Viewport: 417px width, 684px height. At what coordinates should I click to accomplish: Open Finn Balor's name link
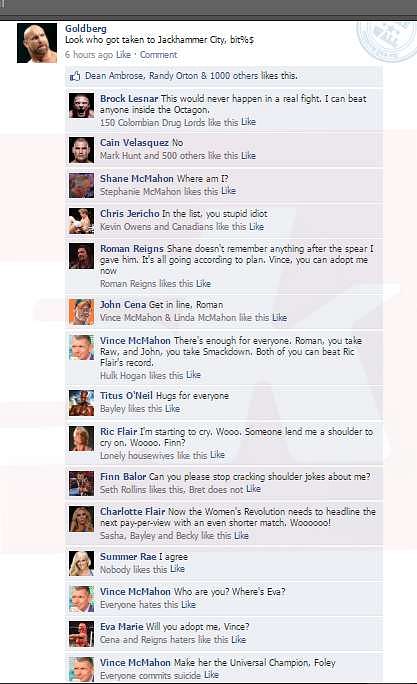pyautogui.click(x=123, y=477)
